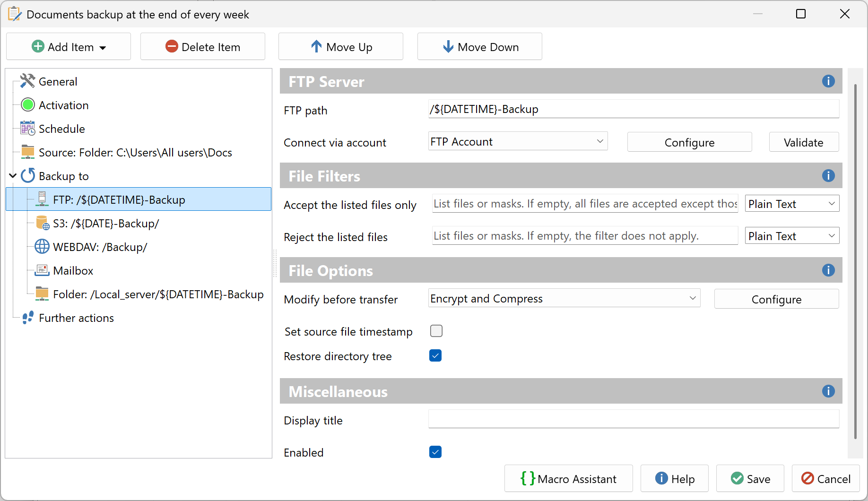Viewport: 868px width, 501px height.
Task: Open info for File Options section
Action: [828, 270]
